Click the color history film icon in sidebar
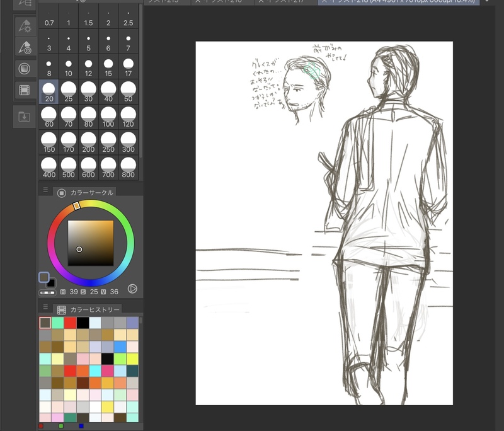The width and height of the screenshot is (504, 431). pos(25,90)
